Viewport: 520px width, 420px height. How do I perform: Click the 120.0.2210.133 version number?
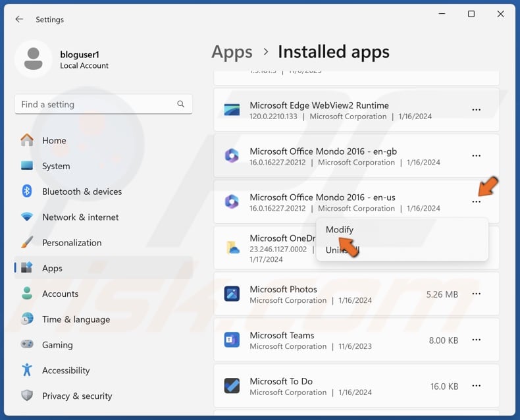pyautogui.click(x=273, y=117)
